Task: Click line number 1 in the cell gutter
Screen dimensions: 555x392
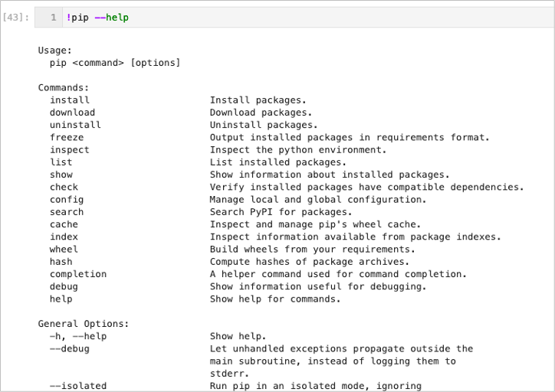Action: pyautogui.click(x=53, y=17)
